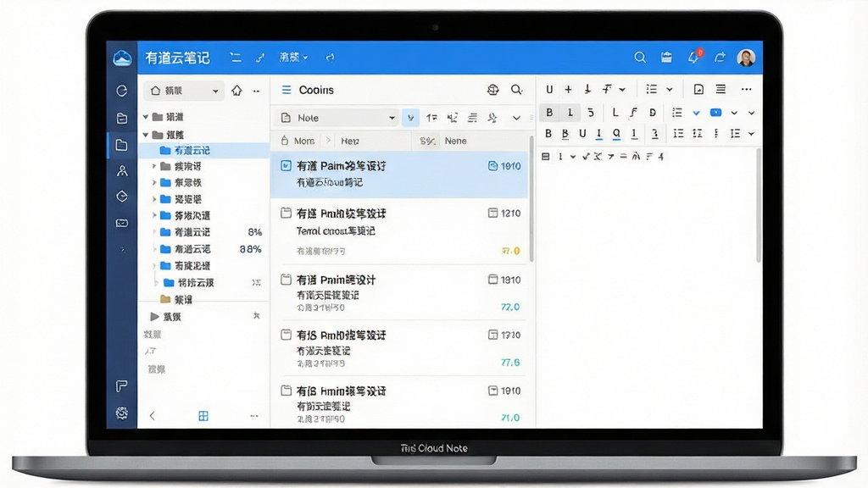
Task: Click the globe icon in Cooins header
Action: tap(492, 90)
